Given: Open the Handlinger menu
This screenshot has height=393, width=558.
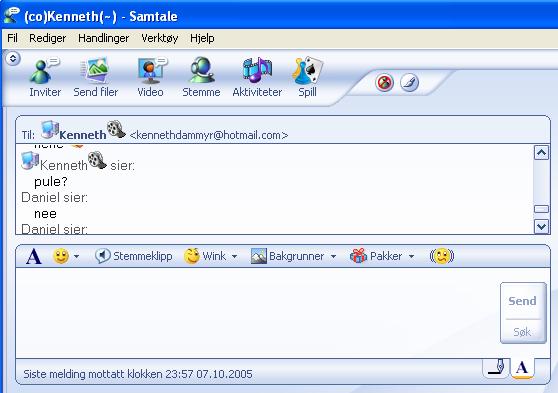Looking at the screenshot, I should (x=103, y=38).
